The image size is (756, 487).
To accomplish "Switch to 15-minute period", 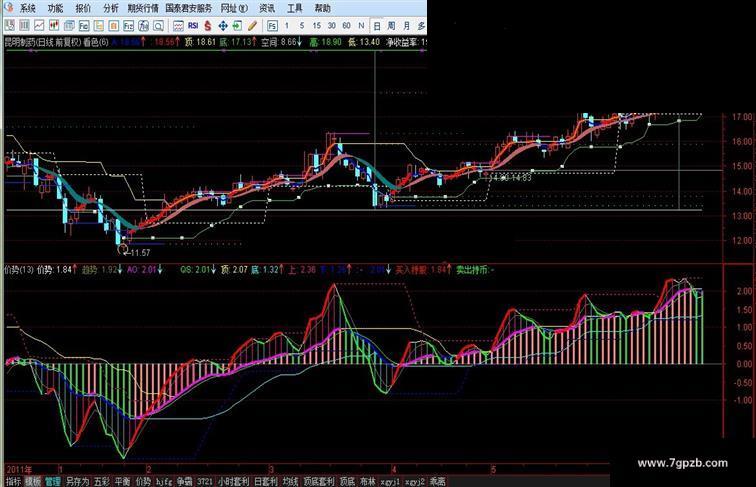I will pos(317,26).
